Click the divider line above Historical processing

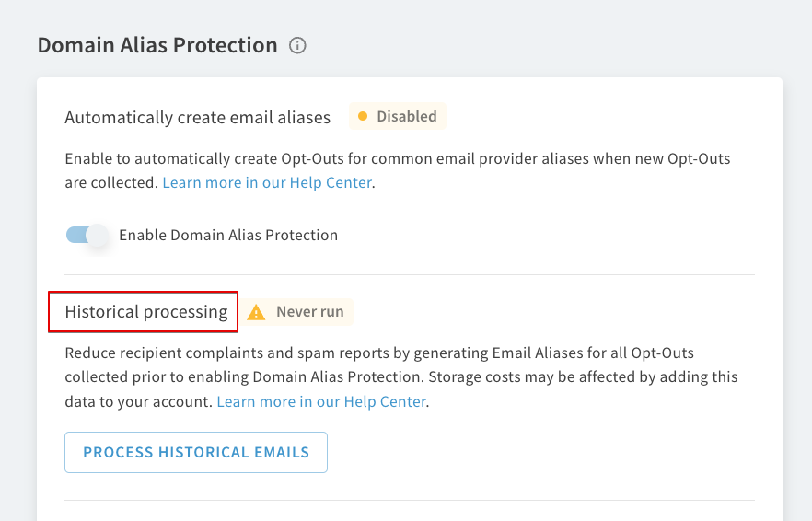[410, 274]
